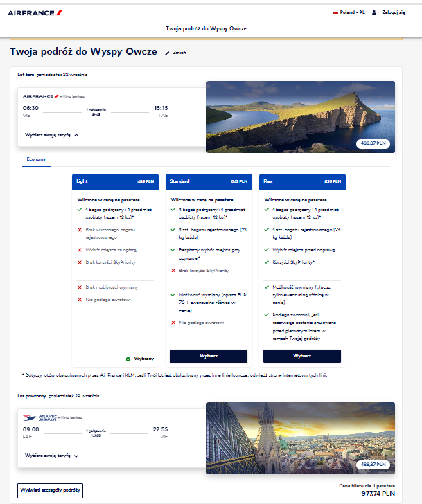Viewport: 422px width, 504px height.
Task: Click the Air France logo on outbound flight card
Action: [x=40, y=96]
